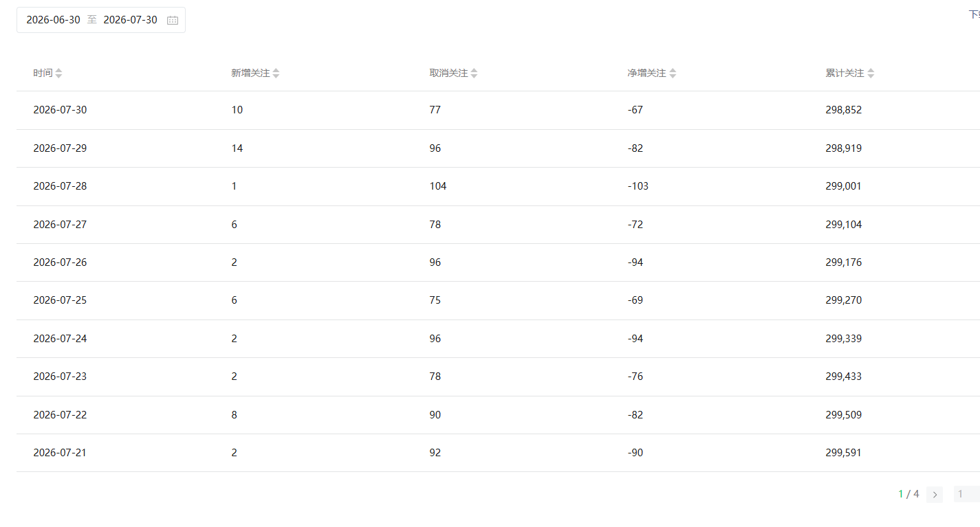Sort by 新增关注 column sort icon
The image size is (980, 527).
[x=276, y=74]
